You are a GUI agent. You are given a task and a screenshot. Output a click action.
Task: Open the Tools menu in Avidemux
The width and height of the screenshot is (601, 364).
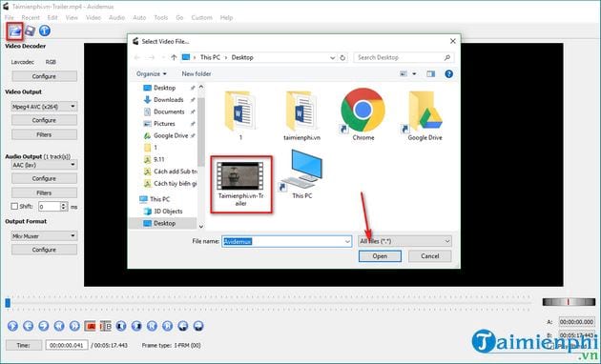(161, 17)
